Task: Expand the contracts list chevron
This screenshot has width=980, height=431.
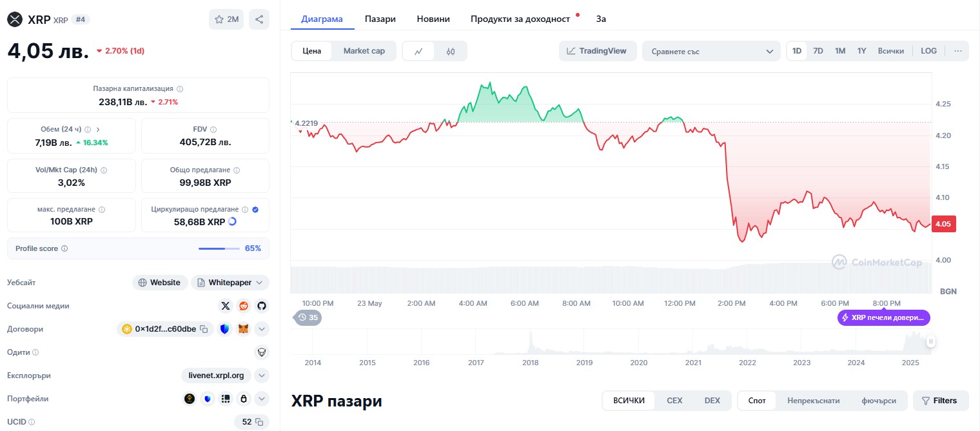Action: coord(262,329)
